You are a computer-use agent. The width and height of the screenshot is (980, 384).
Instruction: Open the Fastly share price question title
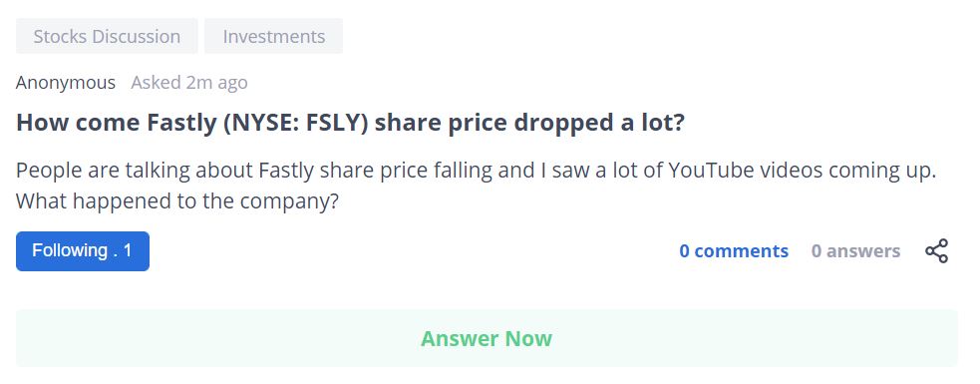click(x=350, y=124)
